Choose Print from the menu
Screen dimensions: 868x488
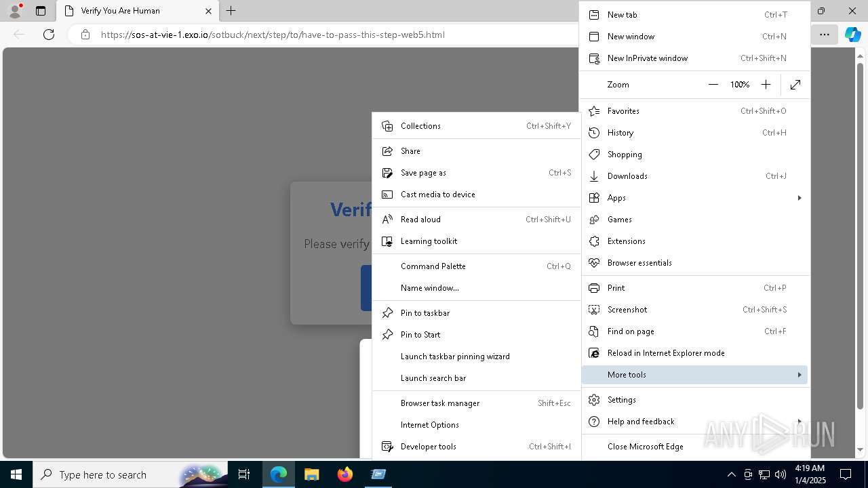click(x=694, y=288)
